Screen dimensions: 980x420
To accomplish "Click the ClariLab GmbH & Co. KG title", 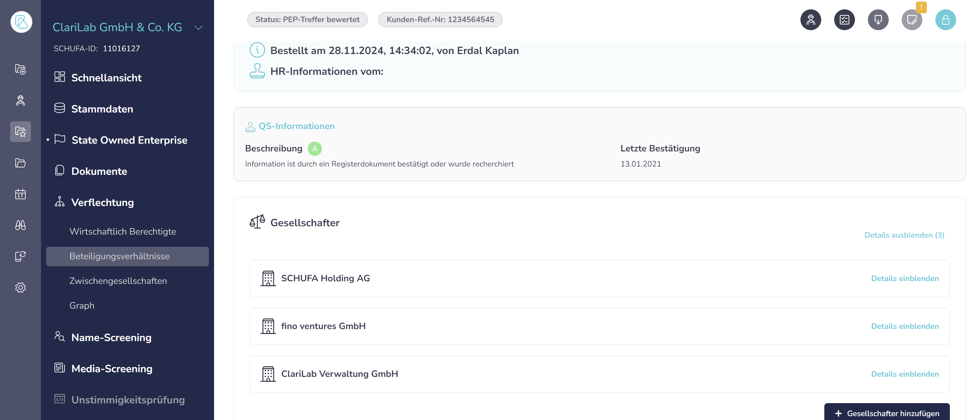I will (x=117, y=28).
